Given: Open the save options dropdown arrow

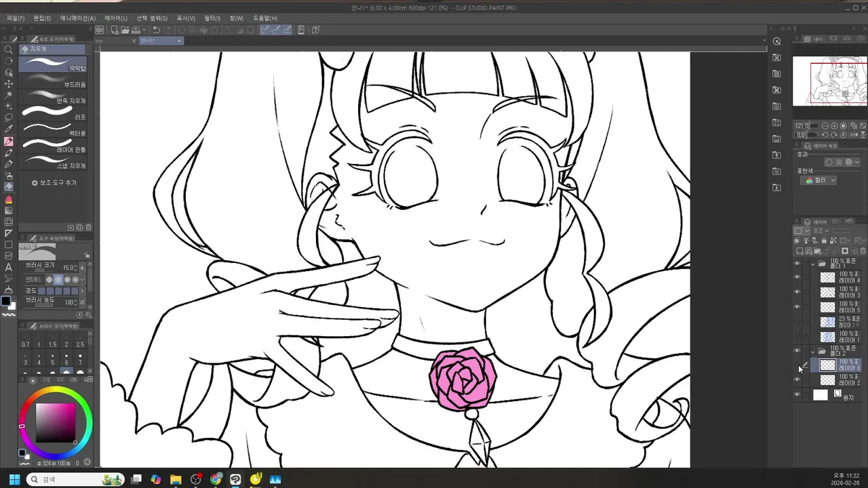Looking at the screenshot, I should [144, 30].
